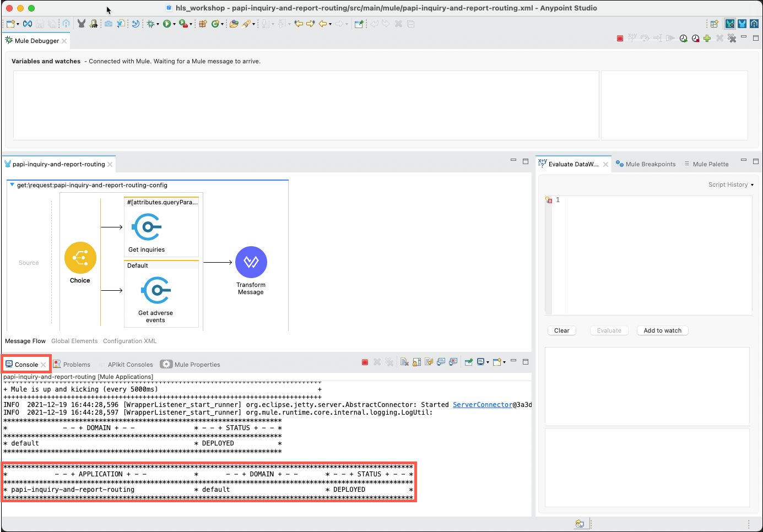The width and height of the screenshot is (763, 532).
Task: Click the Run with toolbox icon
Action: point(183,24)
